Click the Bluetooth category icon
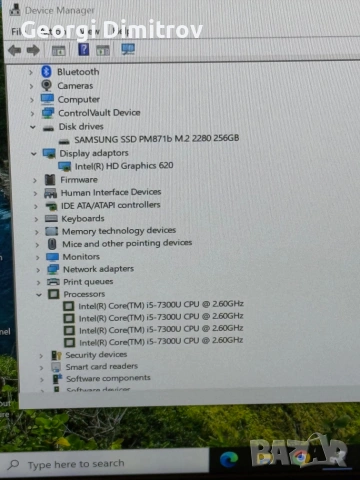 coord(46,72)
